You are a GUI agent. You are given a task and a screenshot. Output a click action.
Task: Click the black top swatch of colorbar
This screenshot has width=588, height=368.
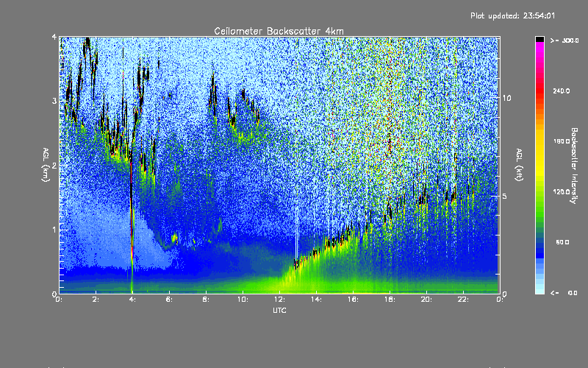pos(539,39)
